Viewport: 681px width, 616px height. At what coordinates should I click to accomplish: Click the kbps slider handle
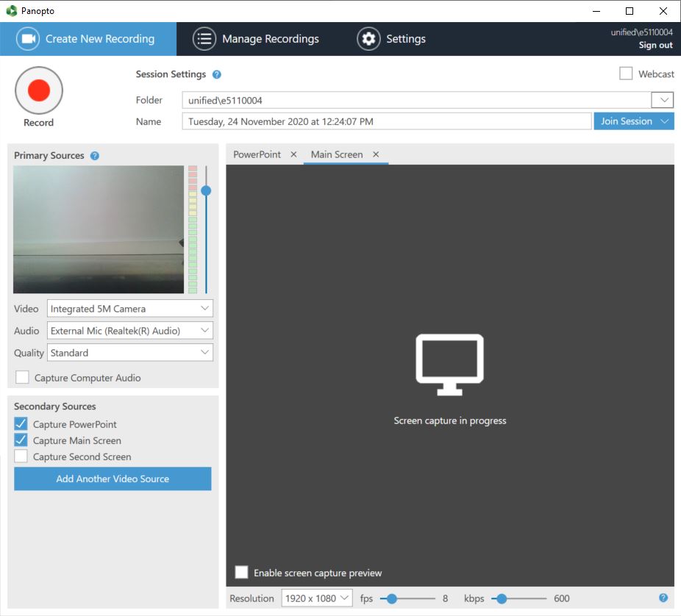point(502,598)
